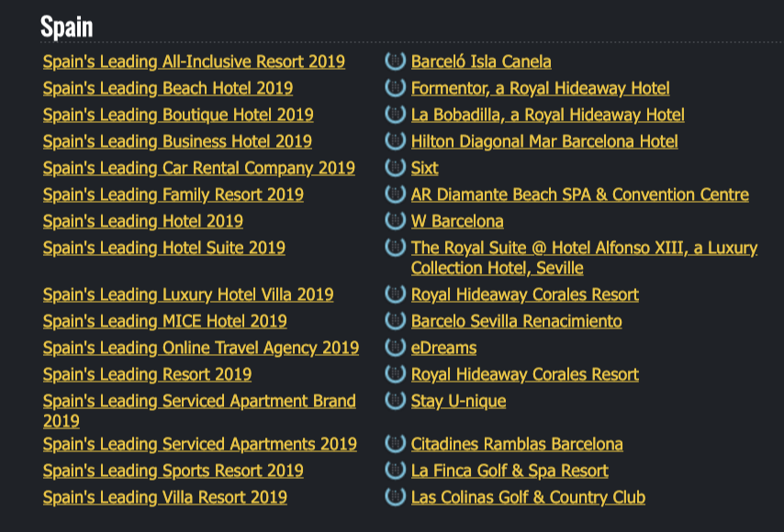
Task: Click the award icon next to Citadines Ramblas Barcelona
Action: pyautogui.click(x=395, y=443)
